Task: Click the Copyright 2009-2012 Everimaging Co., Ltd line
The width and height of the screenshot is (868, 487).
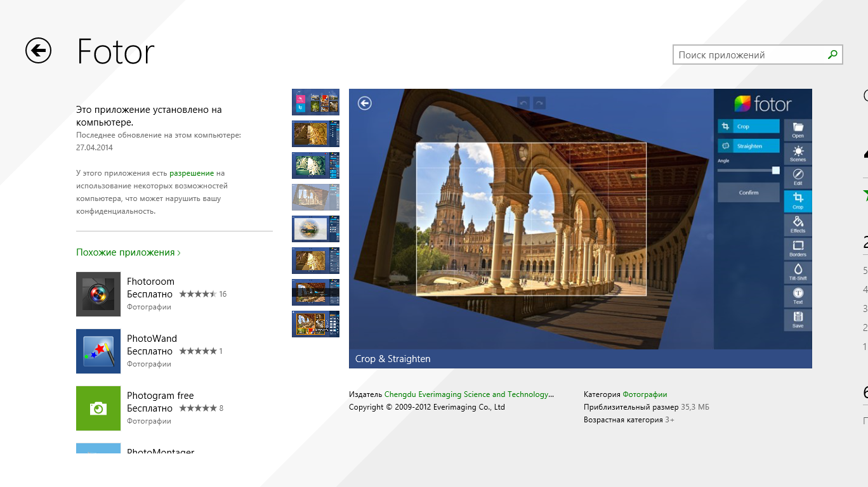Action: 427,407
